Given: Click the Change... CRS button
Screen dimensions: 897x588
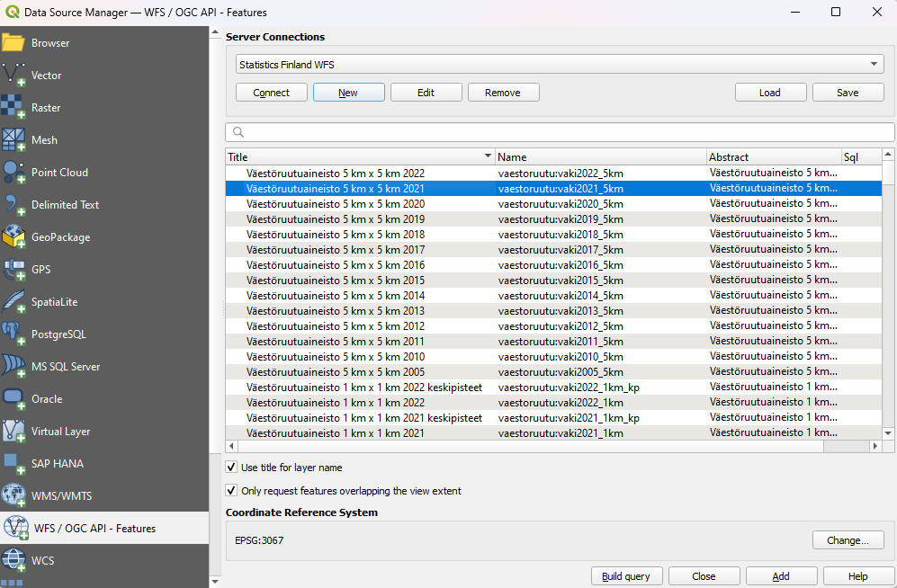Looking at the screenshot, I should [848, 540].
